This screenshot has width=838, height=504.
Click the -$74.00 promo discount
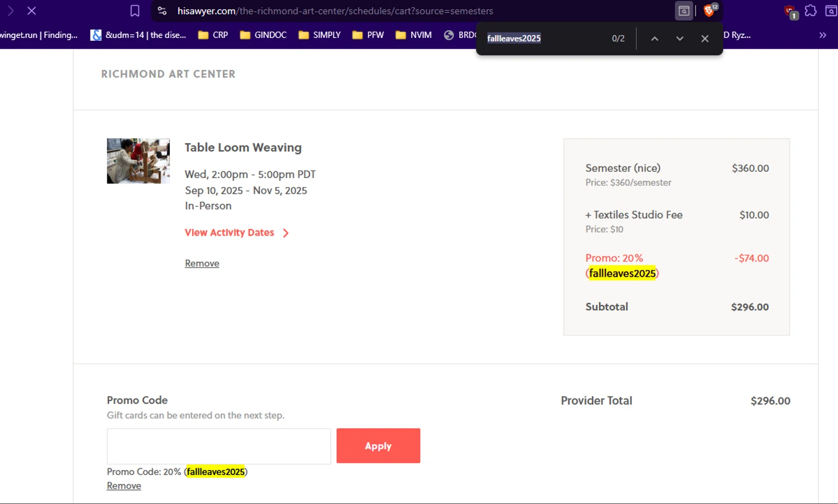[x=751, y=258]
